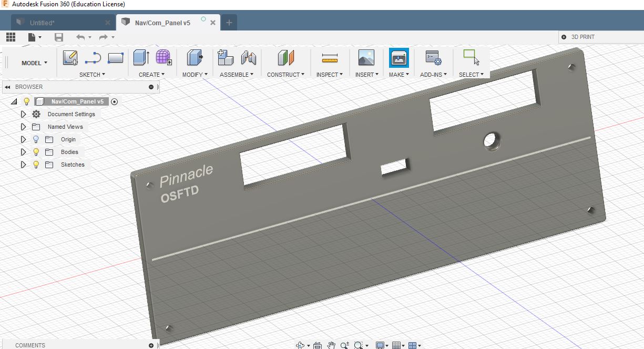644x349 pixels.
Task: Select the Line sketch tool
Action: [x=93, y=57]
